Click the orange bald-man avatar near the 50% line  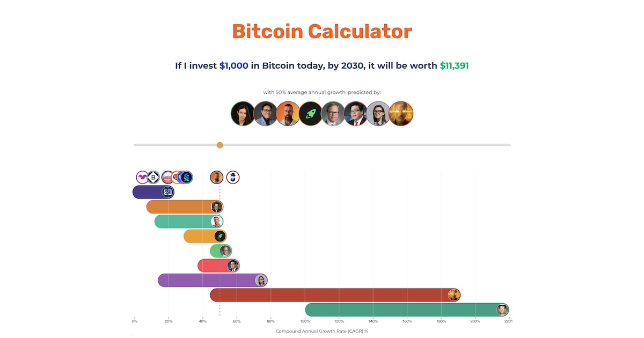pyautogui.click(x=216, y=177)
